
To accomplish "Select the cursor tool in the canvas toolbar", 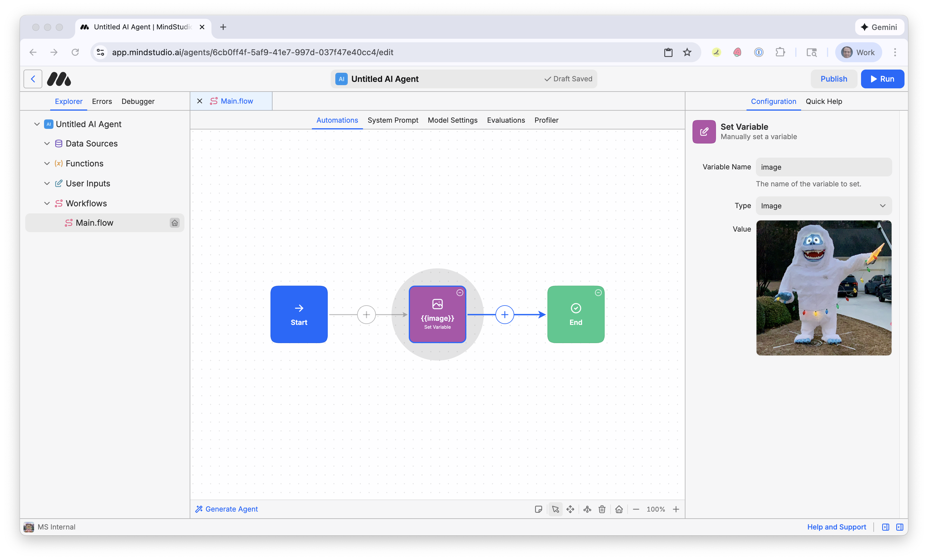I will tap(556, 509).
